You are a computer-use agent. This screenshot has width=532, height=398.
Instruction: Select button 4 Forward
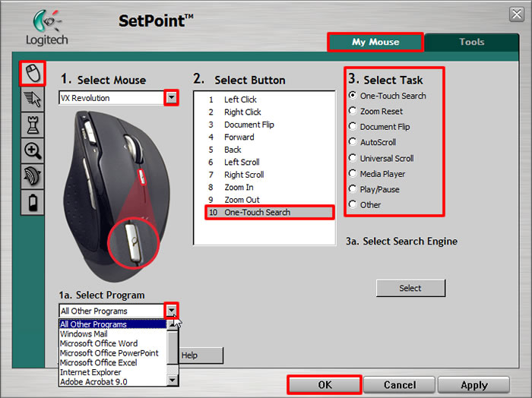(x=264, y=137)
